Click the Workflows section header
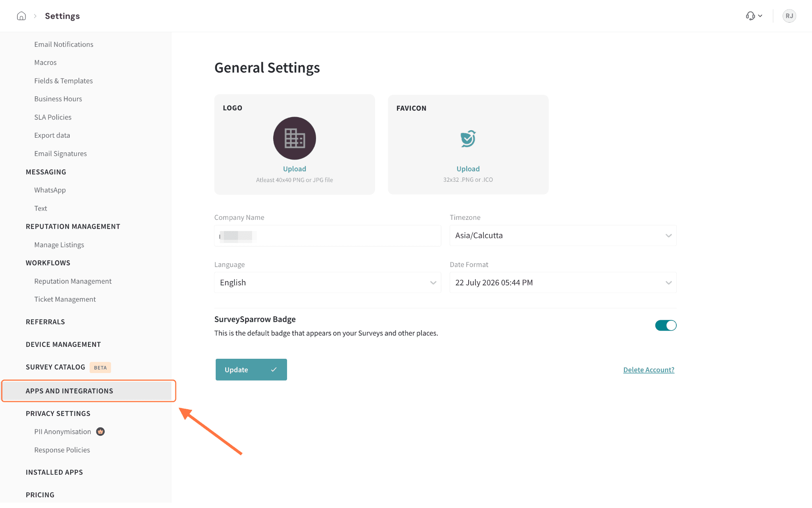This screenshot has height=508, width=812. (48, 263)
